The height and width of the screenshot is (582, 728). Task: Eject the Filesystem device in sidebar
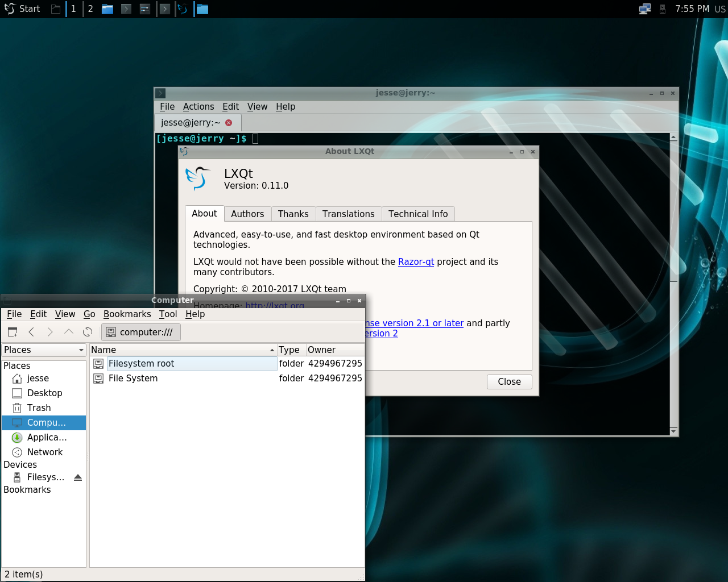[78, 477]
